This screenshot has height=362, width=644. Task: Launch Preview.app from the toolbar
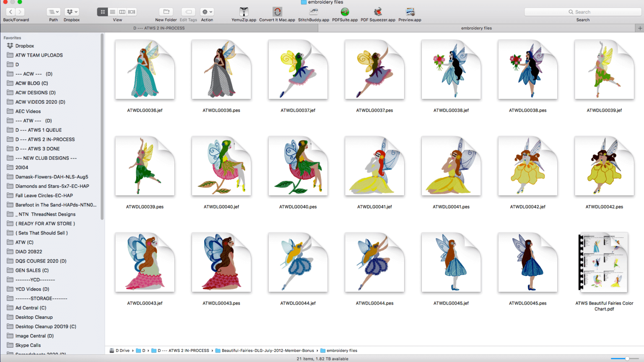410,13
